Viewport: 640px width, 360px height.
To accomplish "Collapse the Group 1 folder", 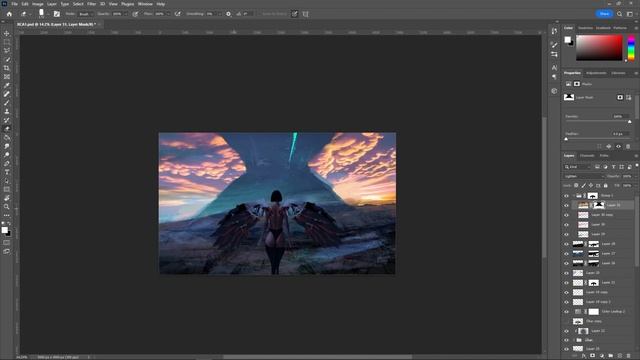I will click(573, 196).
